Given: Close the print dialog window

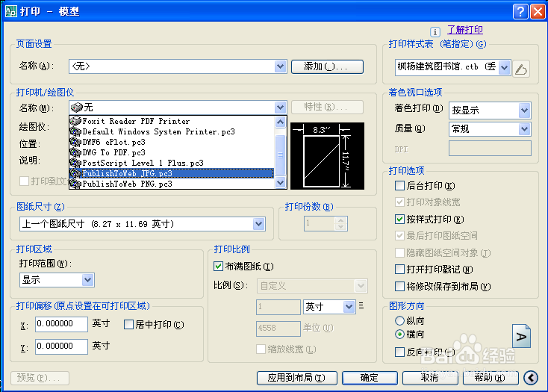Looking at the screenshot, I should (538, 11).
